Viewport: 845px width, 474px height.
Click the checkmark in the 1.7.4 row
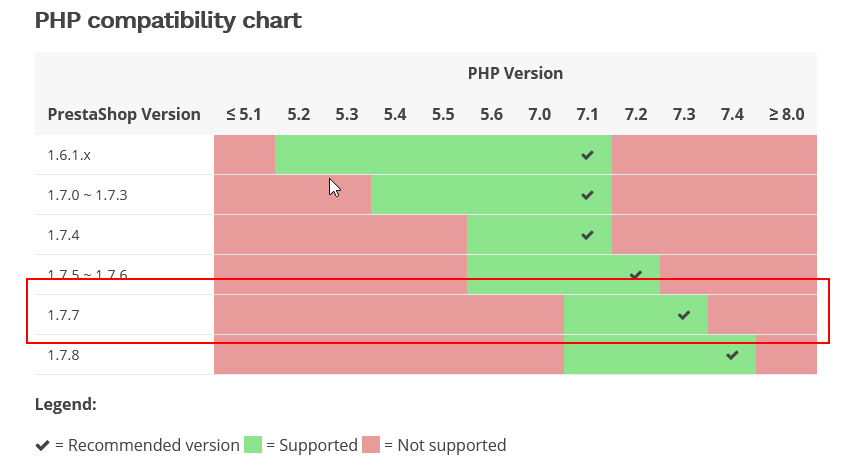(x=587, y=235)
